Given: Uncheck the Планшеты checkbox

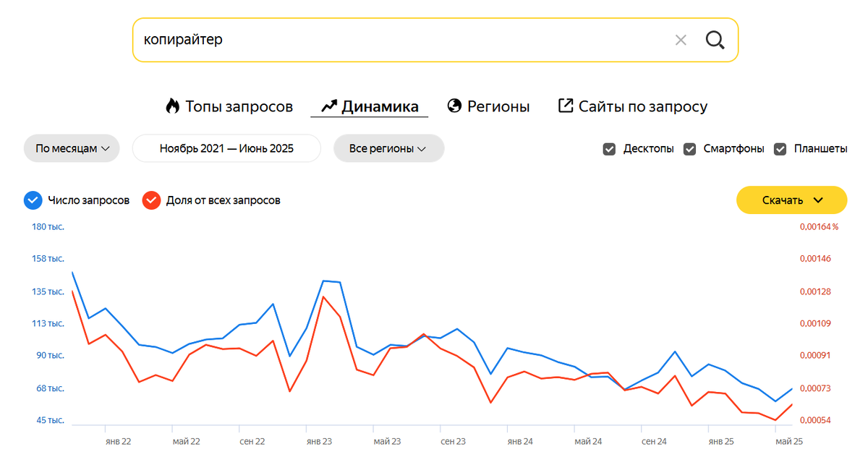Looking at the screenshot, I should pyautogui.click(x=780, y=149).
